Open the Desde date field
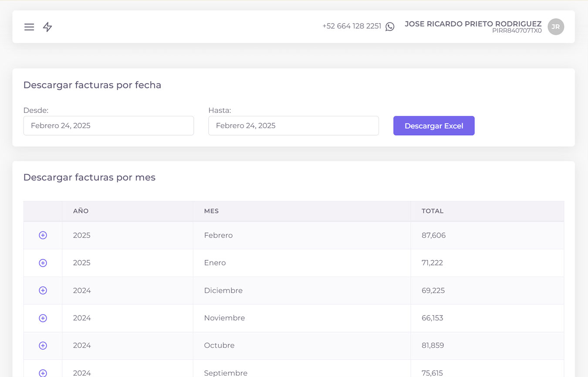The height and width of the screenshot is (377, 588). pyautogui.click(x=108, y=126)
